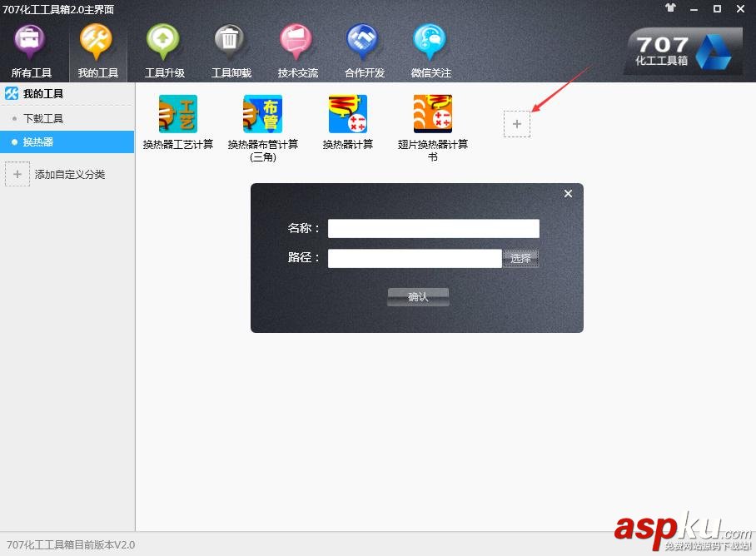Launch 翅片换热器计算书 tool icon
Viewport: 756px width, 556px height.
coord(432,114)
